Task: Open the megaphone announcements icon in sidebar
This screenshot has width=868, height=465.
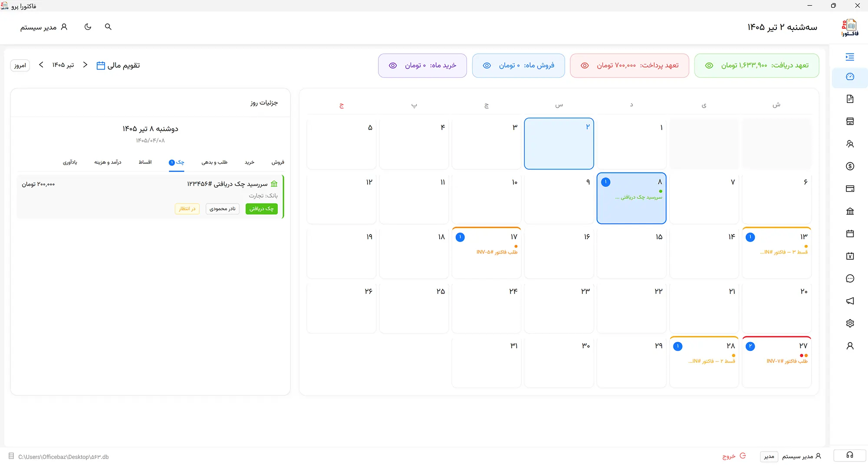Action: click(850, 301)
